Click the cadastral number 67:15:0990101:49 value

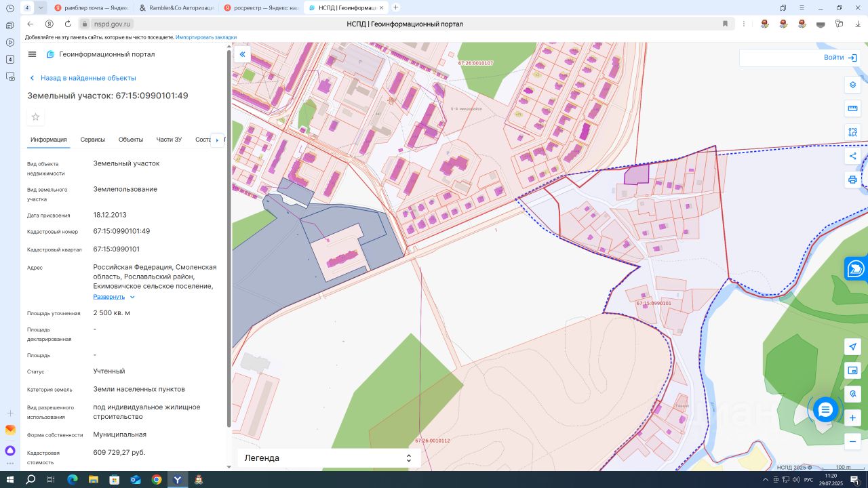pyautogui.click(x=122, y=231)
